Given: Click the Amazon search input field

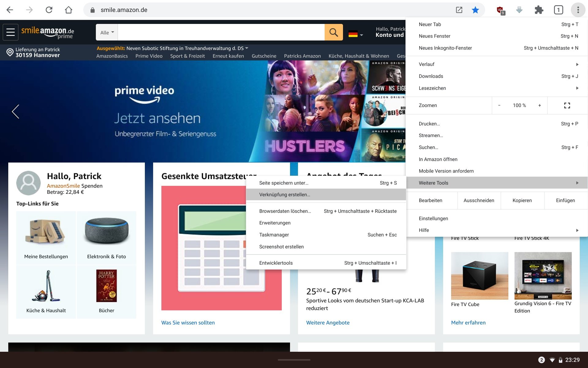Looking at the screenshot, I should click(x=221, y=32).
